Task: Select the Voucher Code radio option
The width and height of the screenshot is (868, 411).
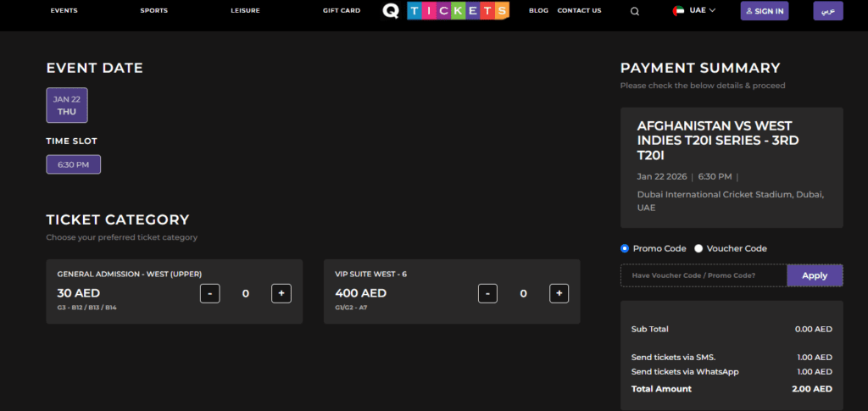Action: [698, 248]
